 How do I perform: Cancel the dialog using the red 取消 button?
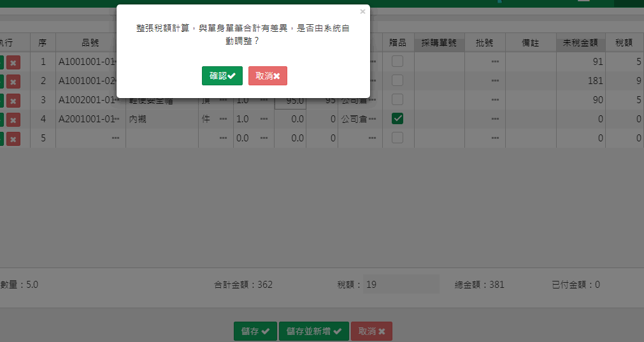268,76
